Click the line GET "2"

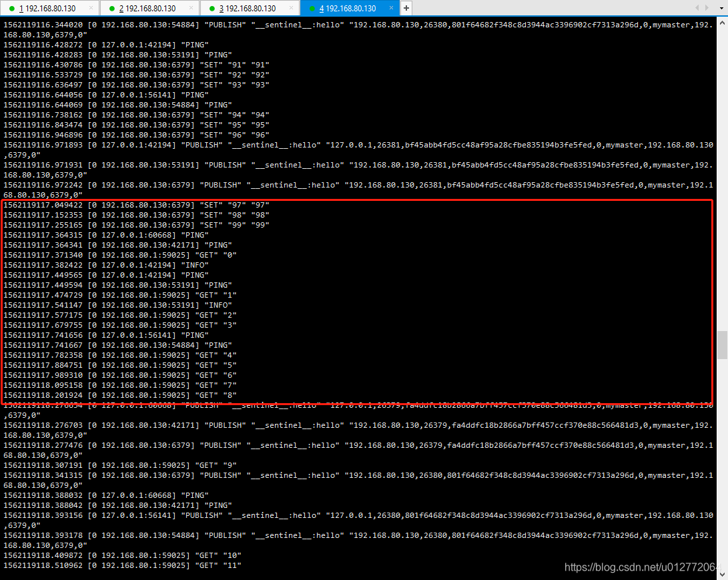coord(120,315)
